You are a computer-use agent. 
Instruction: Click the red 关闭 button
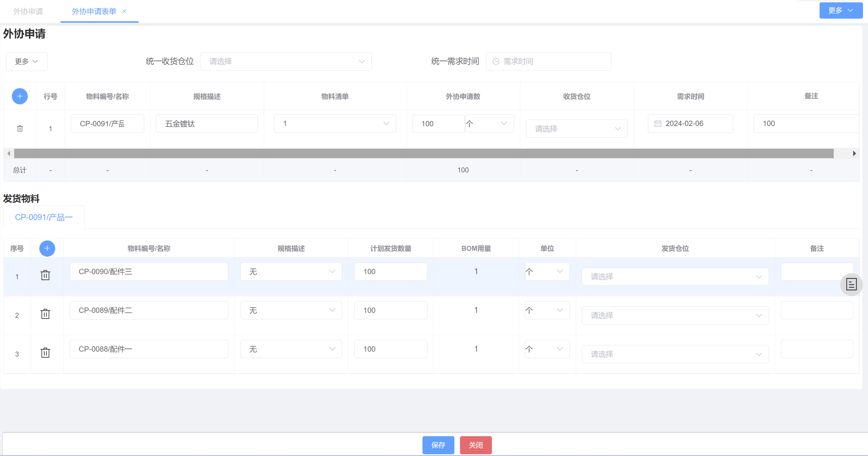[475, 445]
